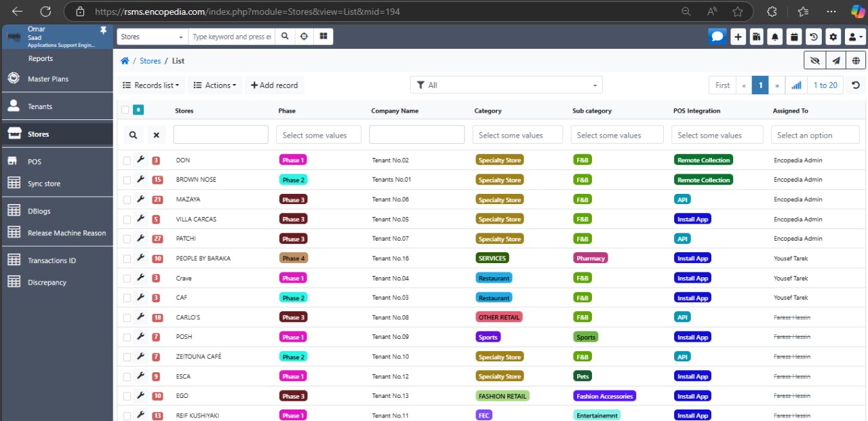This screenshot has height=421, width=868.
Task: Open the Actions dropdown menu
Action: [215, 85]
